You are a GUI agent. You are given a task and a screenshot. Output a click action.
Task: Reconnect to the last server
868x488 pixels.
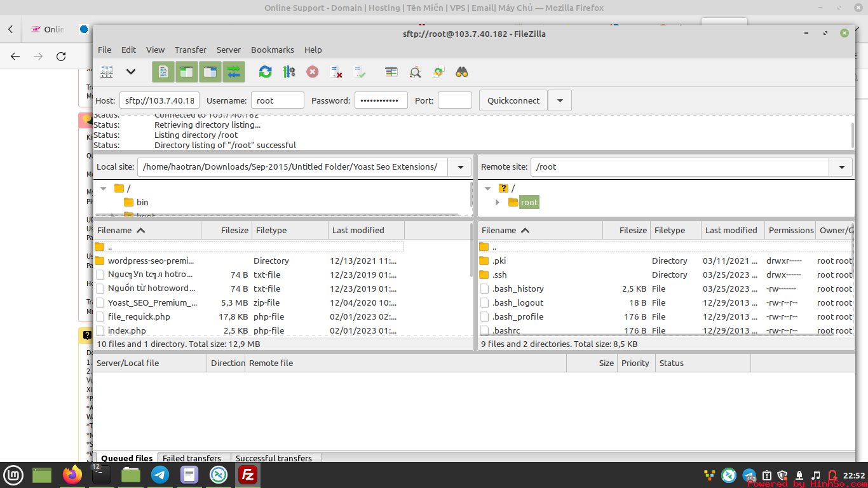pyautogui.click(x=360, y=72)
